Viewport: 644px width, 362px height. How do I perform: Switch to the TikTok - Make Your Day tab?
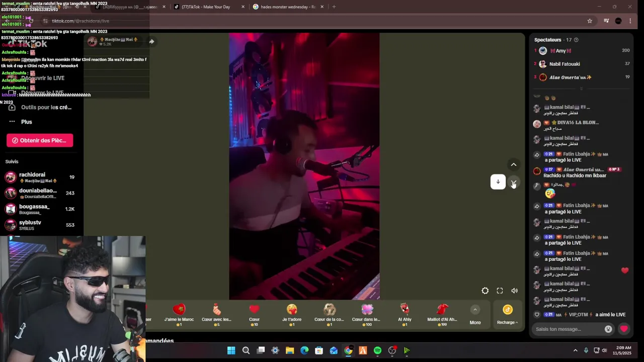click(205, 7)
